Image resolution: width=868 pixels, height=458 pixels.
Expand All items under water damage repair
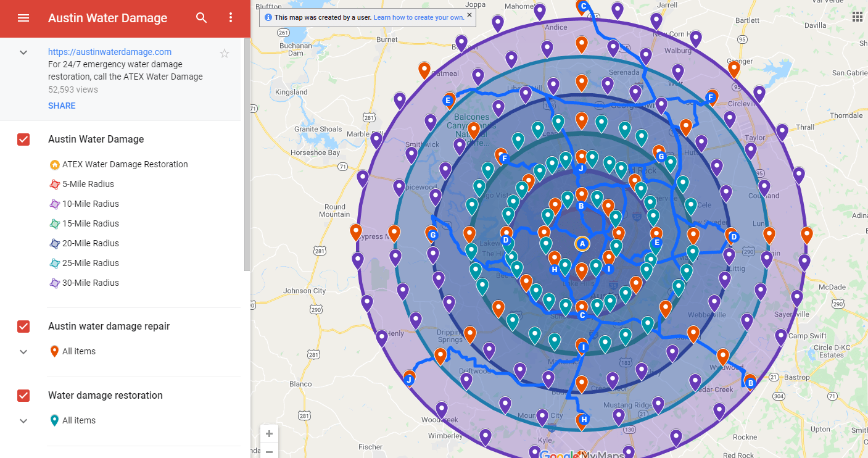coord(23,352)
